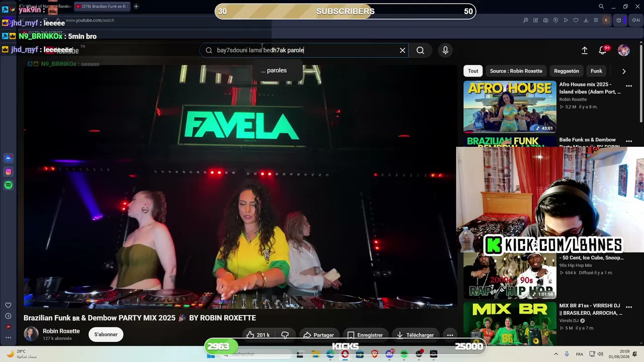Open the YouTube create/upload icon
Viewport: 644px width, 362px height.
point(585,50)
